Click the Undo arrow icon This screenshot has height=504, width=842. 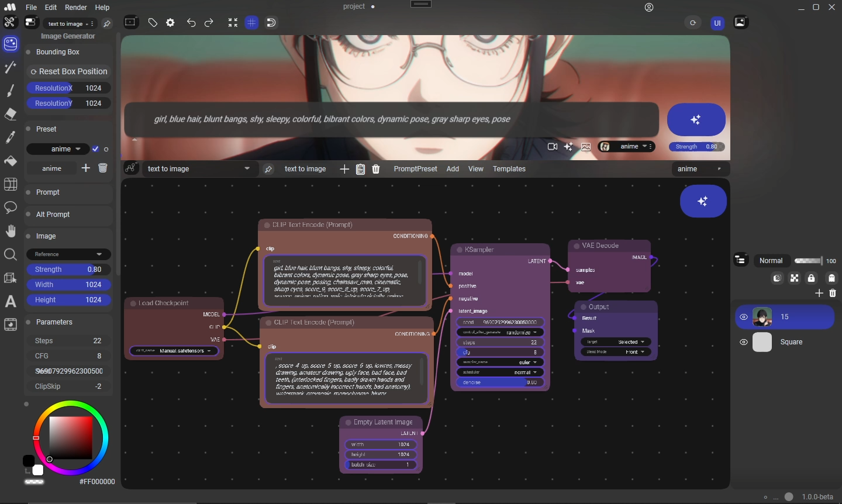[x=191, y=23]
